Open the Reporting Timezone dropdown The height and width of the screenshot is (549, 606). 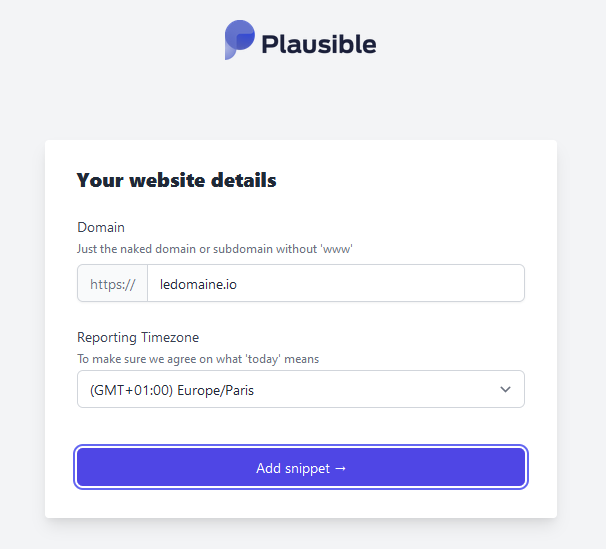300,389
